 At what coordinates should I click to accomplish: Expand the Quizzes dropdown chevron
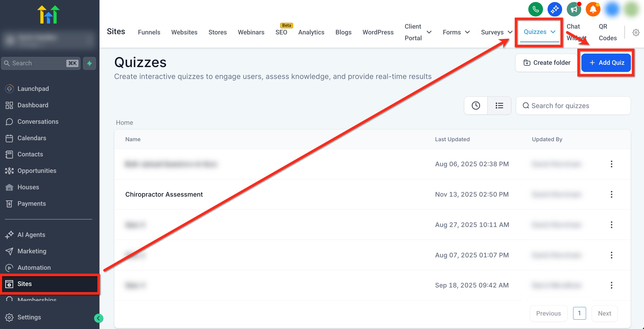(553, 32)
